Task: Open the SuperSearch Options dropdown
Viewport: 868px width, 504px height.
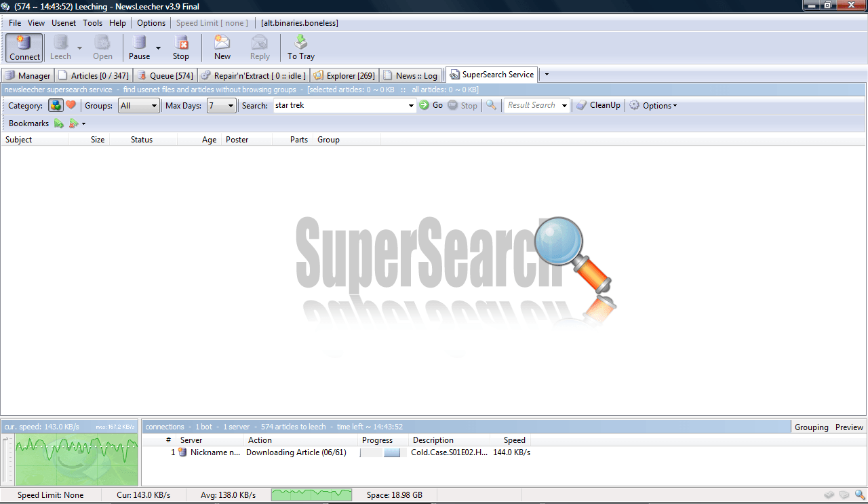Action: coord(653,105)
